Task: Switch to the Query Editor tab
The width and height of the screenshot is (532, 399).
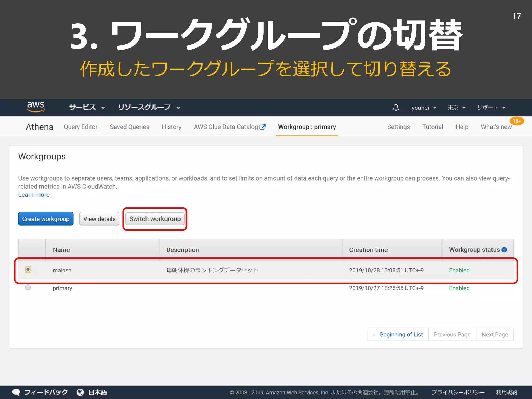Action: pos(81,127)
